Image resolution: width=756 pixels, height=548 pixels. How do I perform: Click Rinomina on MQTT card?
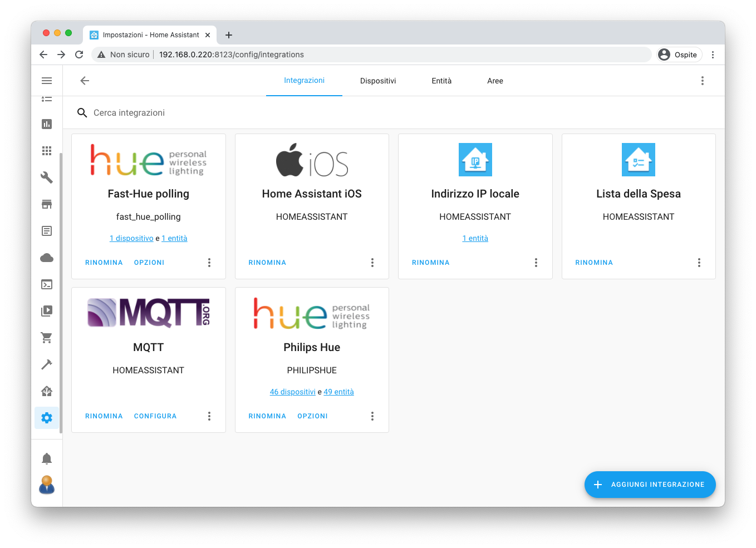click(104, 416)
